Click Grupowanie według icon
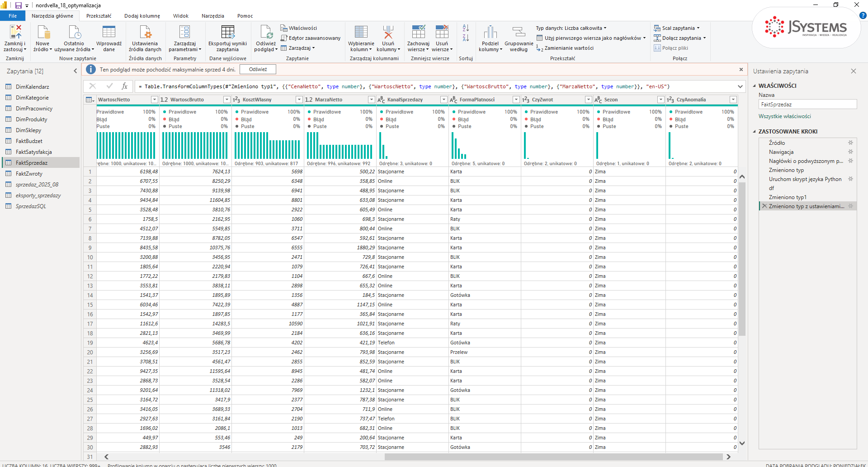The height and width of the screenshot is (467, 868). [x=519, y=32]
